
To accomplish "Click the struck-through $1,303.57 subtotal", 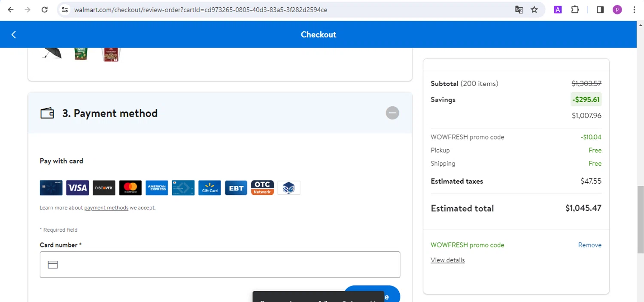I will click(x=586, y=84).
